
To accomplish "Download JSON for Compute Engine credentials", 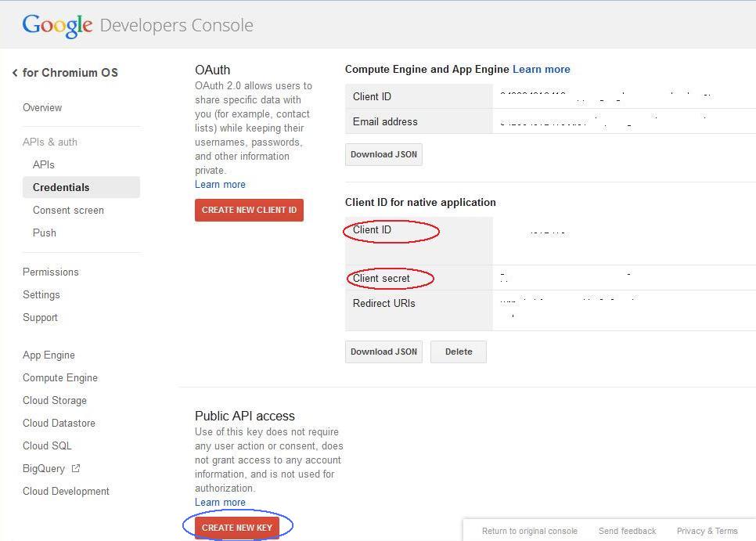I will 383,154.
